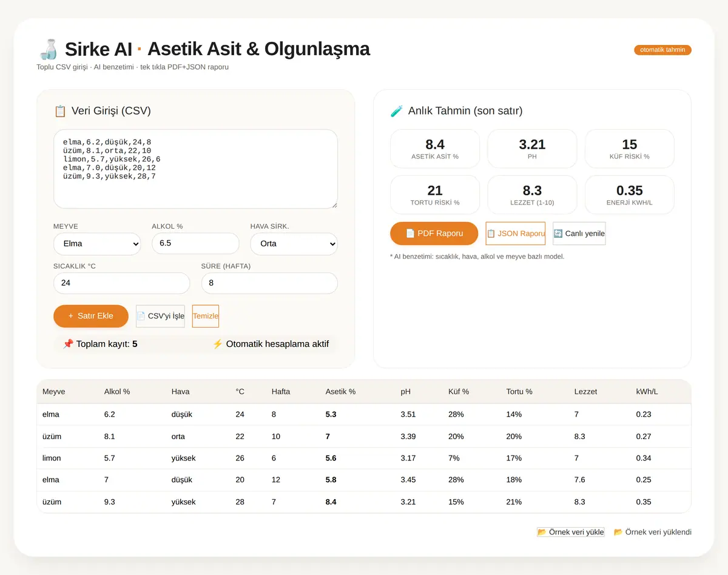Click the lightning bolt icon next to Otomatik hesaplama
Screen dimensions: 728x575
(x=218, y=344)
